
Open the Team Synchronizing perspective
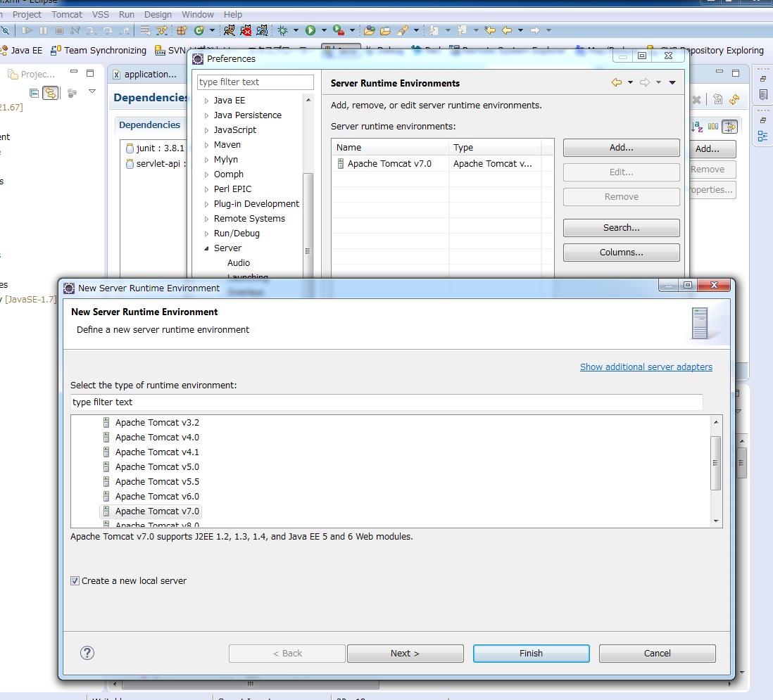(x=99, y=50)
